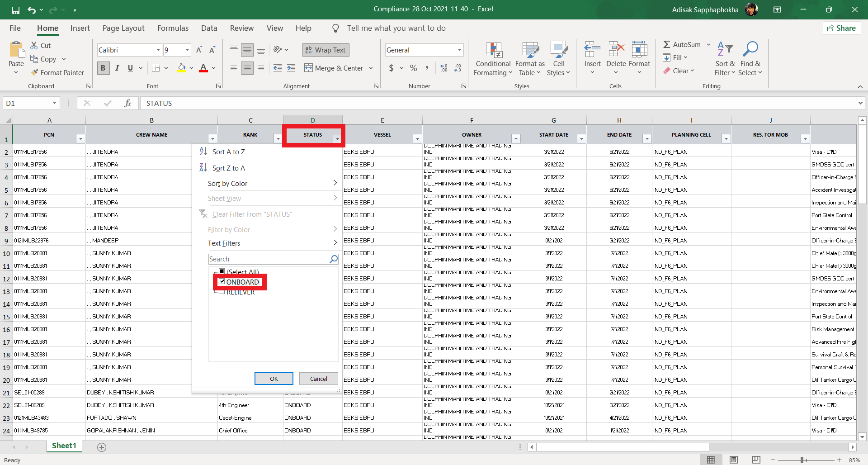Click the Percent Style number format icon
This screenshot has height=465, width=868.
click(x=413, y=68)
